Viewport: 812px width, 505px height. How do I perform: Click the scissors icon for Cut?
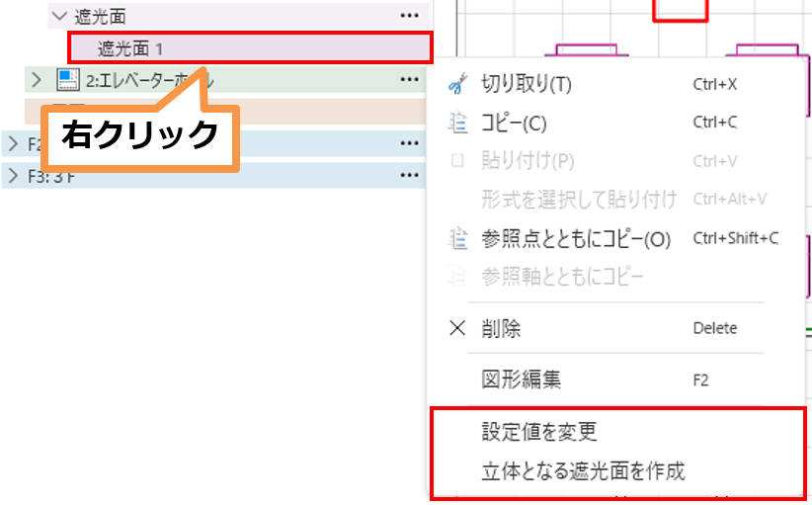click(456, 85)
